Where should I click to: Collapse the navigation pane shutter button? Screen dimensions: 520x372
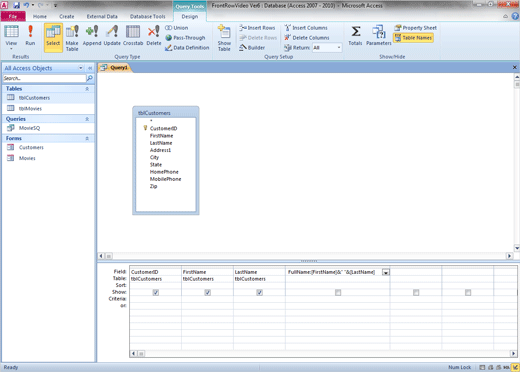[x=90, y=68]
